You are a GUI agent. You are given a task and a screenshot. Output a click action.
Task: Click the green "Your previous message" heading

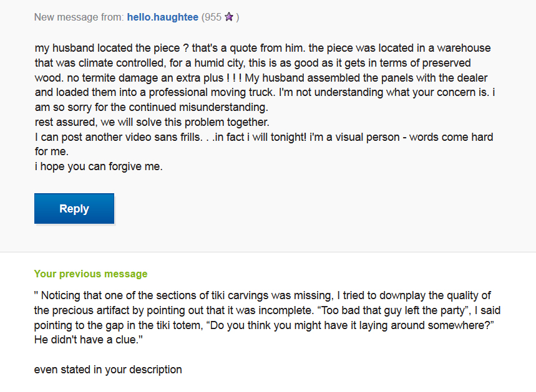pos(90,274)
